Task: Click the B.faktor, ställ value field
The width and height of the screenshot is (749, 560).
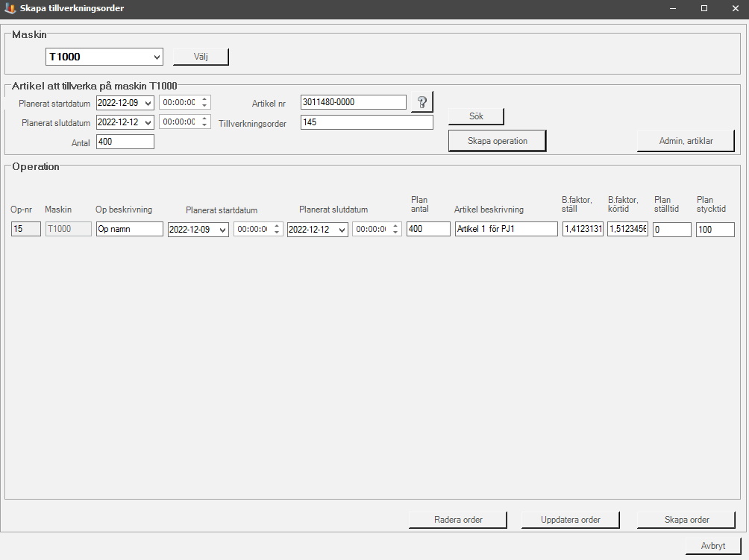Action: [x=583, y=229]
